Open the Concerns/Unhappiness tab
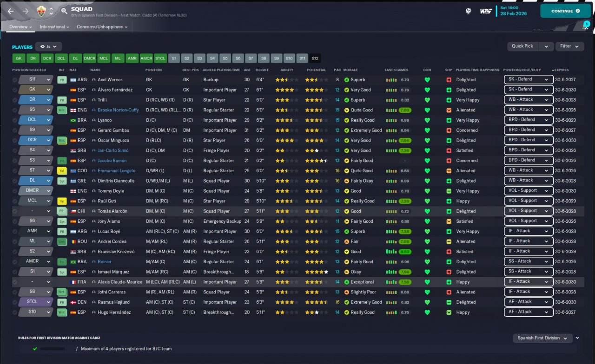The width and height of the screenshot is (595, 364). [x=102, y=27]
